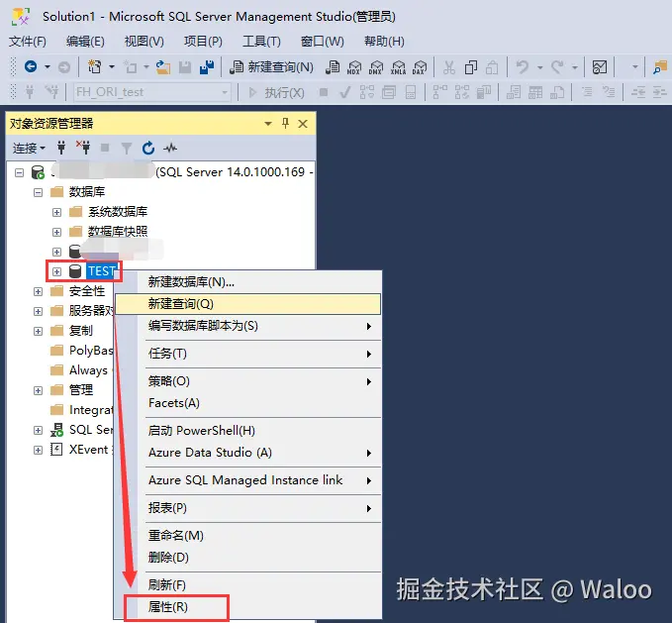Click the Connect Object Explorer plug icon
This screenshot has width=672, height=623.
[61, 148]
